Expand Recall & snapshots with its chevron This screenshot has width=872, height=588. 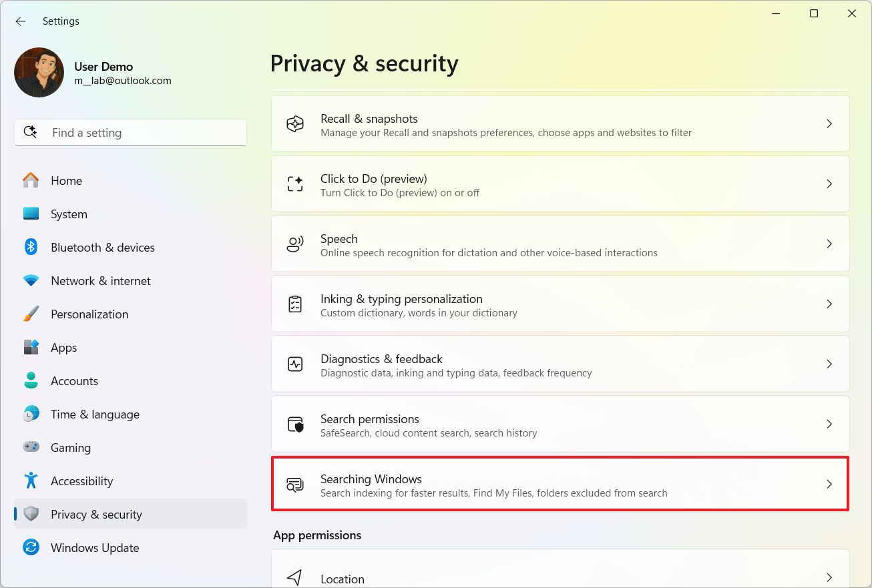(x=829, y=124)
